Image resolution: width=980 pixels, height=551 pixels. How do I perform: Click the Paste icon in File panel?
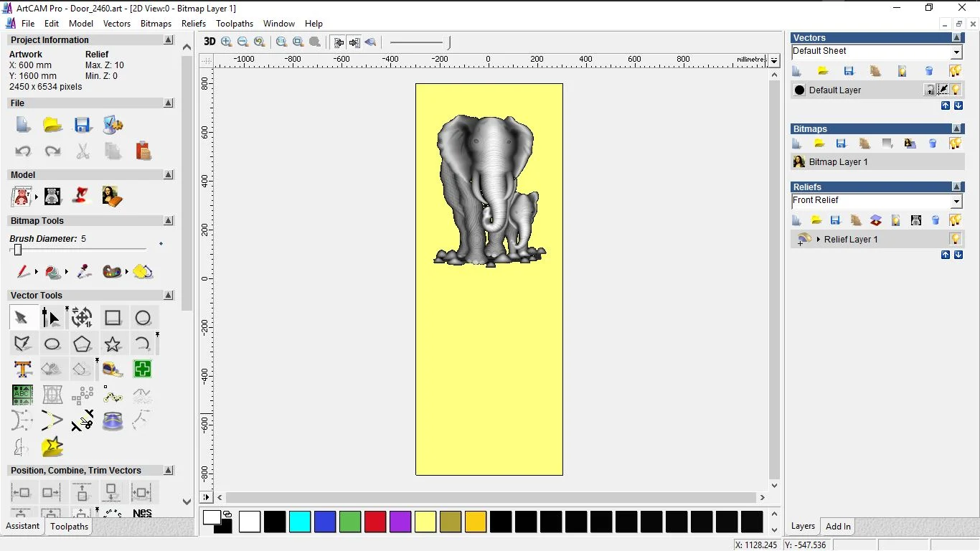[143, 151]
